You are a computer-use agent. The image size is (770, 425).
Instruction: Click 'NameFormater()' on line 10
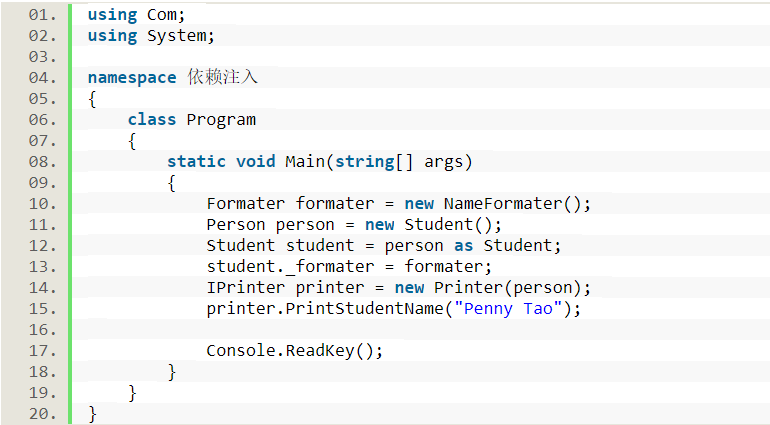point(517,204)
